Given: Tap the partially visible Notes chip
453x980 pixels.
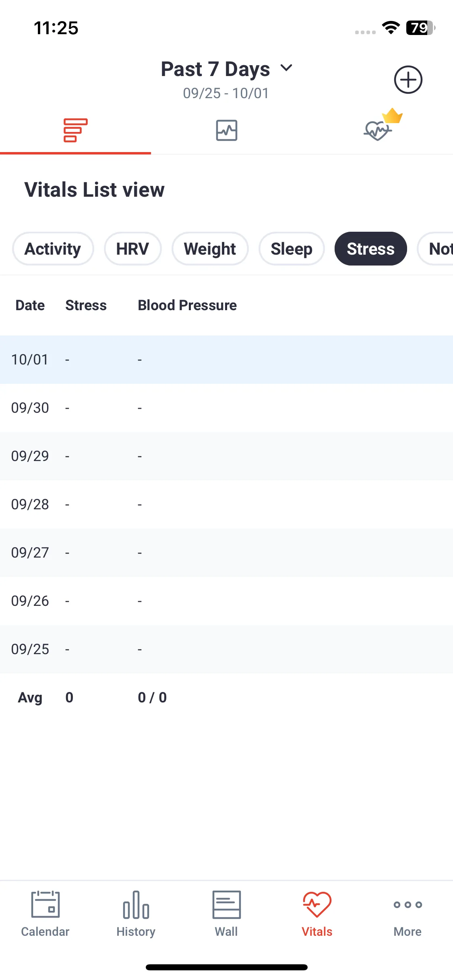Looking at the screenshot, I should pyautogui.click(x=435, y=249).
